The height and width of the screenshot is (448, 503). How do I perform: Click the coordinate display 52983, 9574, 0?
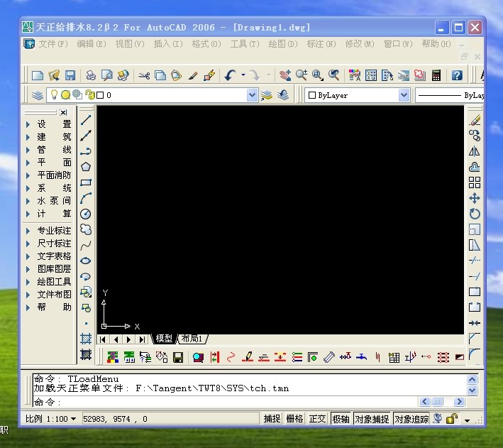pyautogui.click(x=170, y=419)
